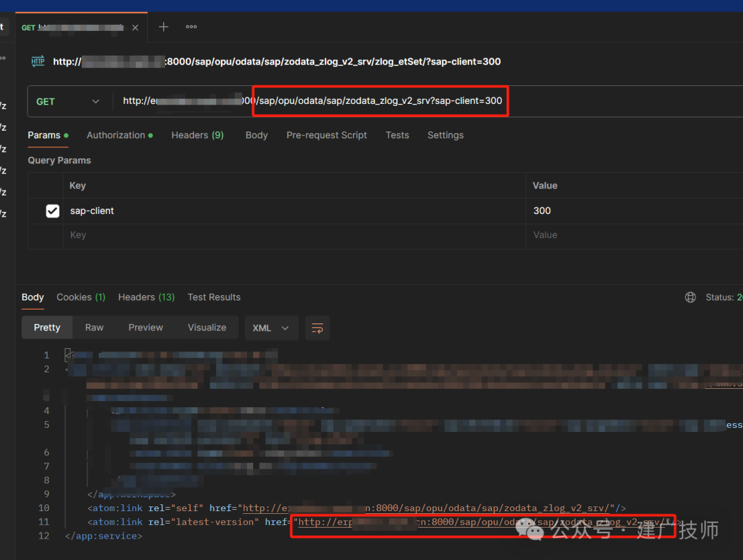Click the Status label in response bar

click(720, 297)
